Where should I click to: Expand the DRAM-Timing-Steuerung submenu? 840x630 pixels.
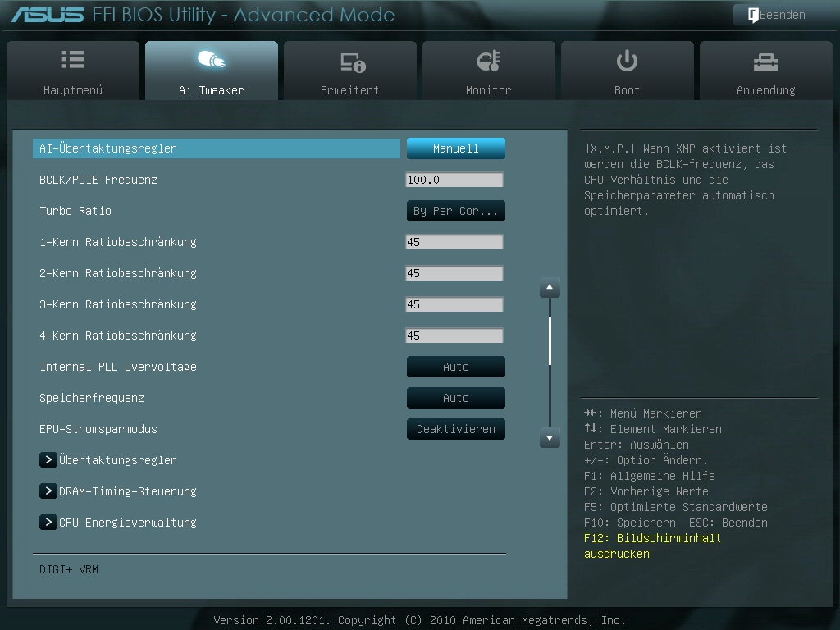pos(118,491)
